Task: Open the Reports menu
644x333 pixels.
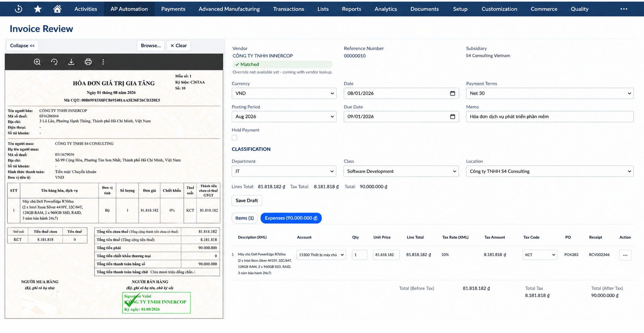Action: pos(352,9)
